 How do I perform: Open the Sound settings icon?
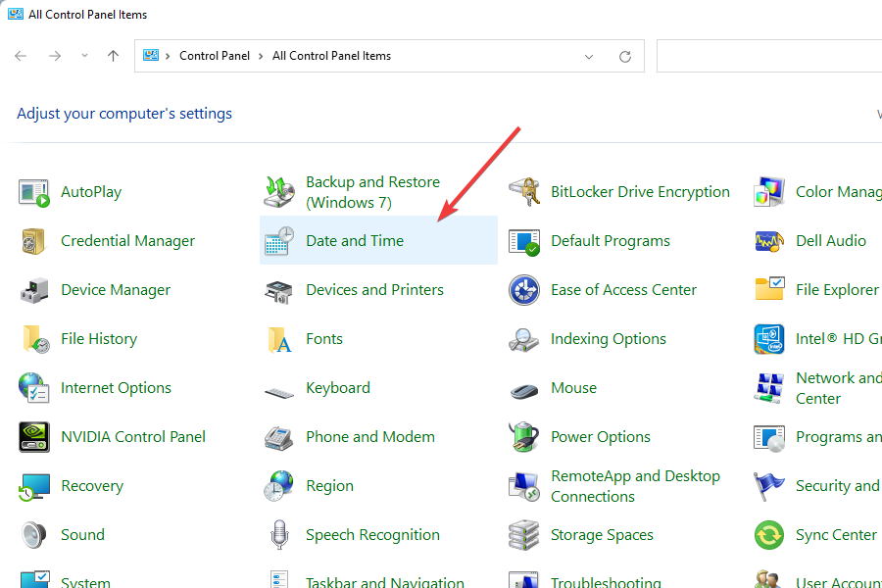click(82, 535)
